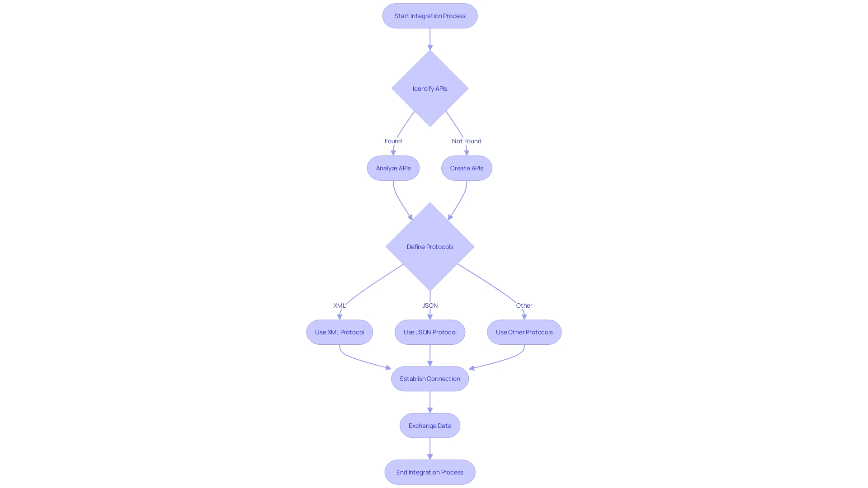Click the Establish Connection process node
868x488 pixels.
pyautogui.click(x=430, y=378)
